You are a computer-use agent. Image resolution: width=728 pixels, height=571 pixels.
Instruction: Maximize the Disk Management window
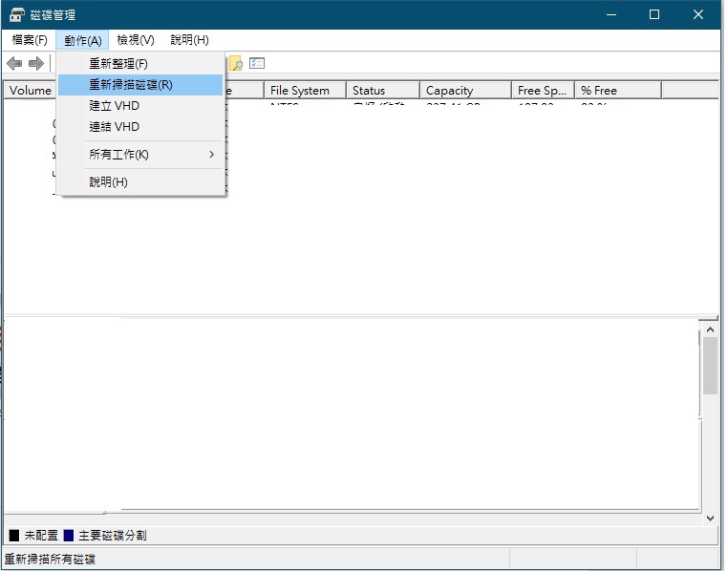(654, 15)
